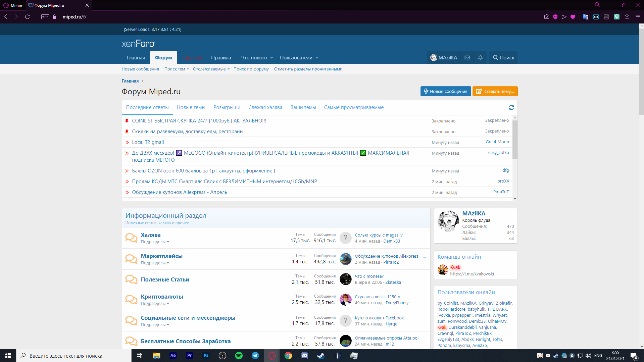
Task: Open Обсуждение купонов Aliexpress - Апрель thread
Action: (180, 192)
